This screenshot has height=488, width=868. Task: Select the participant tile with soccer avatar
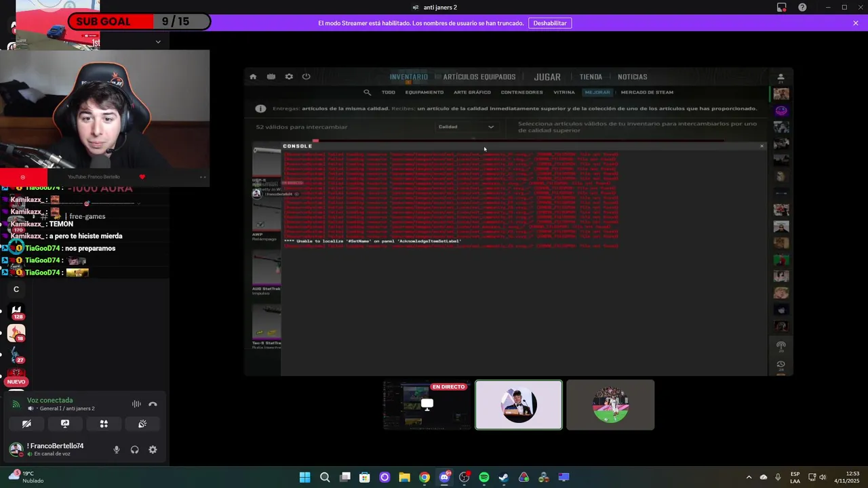pyautogui.click(x=610, y=405)
